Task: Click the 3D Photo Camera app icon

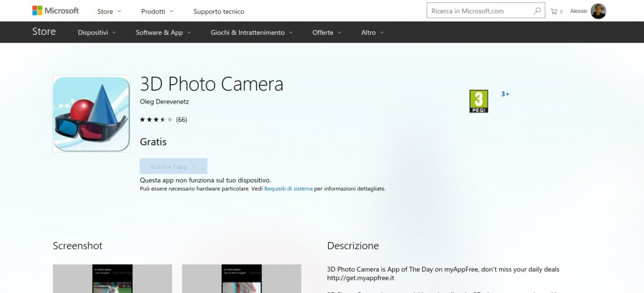Action: tap(91, 114)
